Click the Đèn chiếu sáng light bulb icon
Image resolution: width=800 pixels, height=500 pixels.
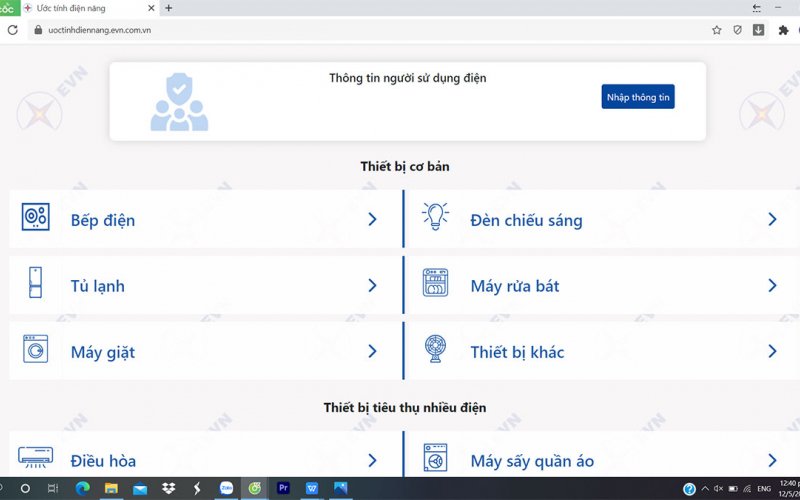[435, 216]
